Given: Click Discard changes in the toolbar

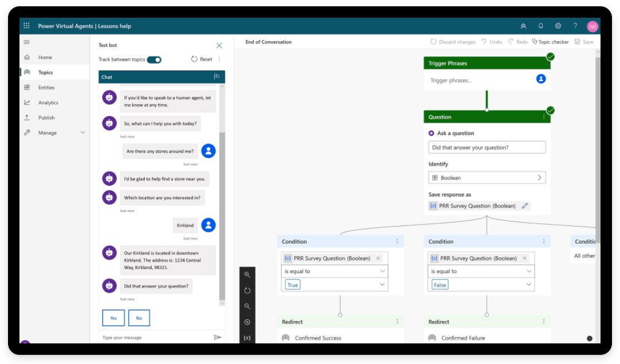Looking at the screenshot, I should coord(453,42).
